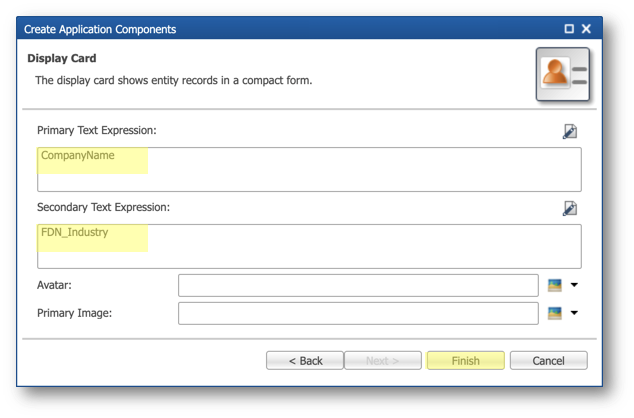The height and width of the screenshot is (418, 634).
Task: Open expression editor for Secondary Text Expression
Action: click(570, 208)
